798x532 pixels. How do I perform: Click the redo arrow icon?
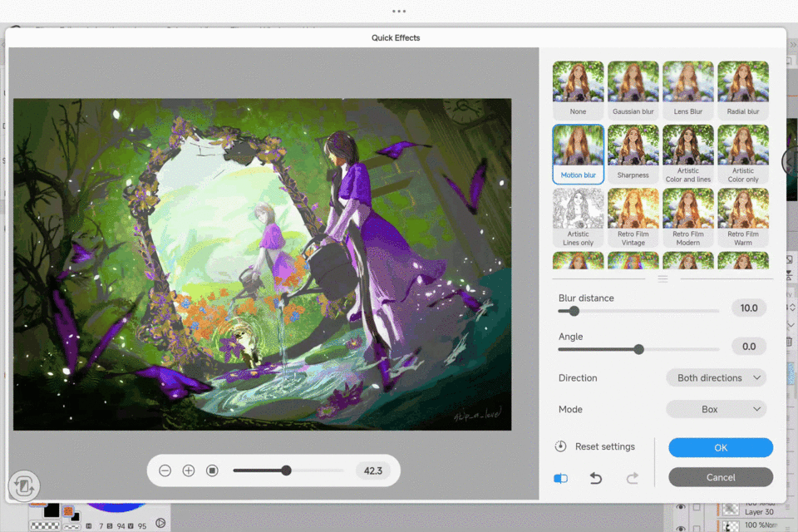[x=632, y=478]
